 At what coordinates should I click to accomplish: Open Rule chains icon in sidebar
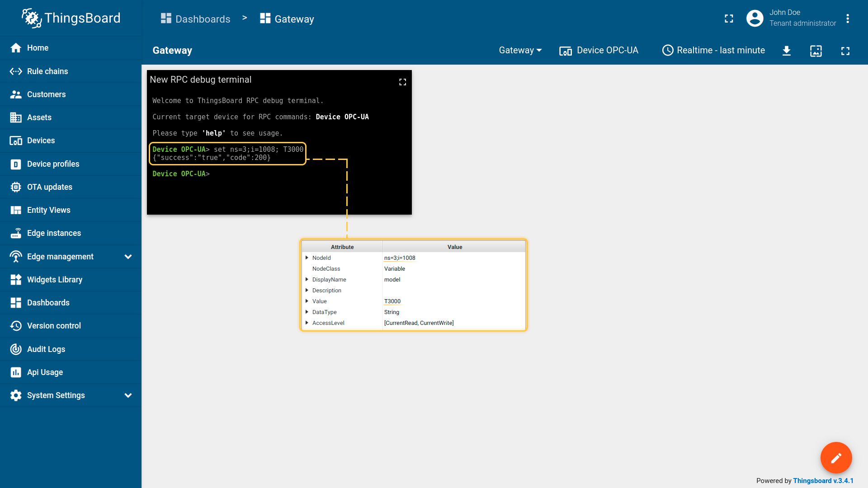pyautogui.click(x=16, y=71)
